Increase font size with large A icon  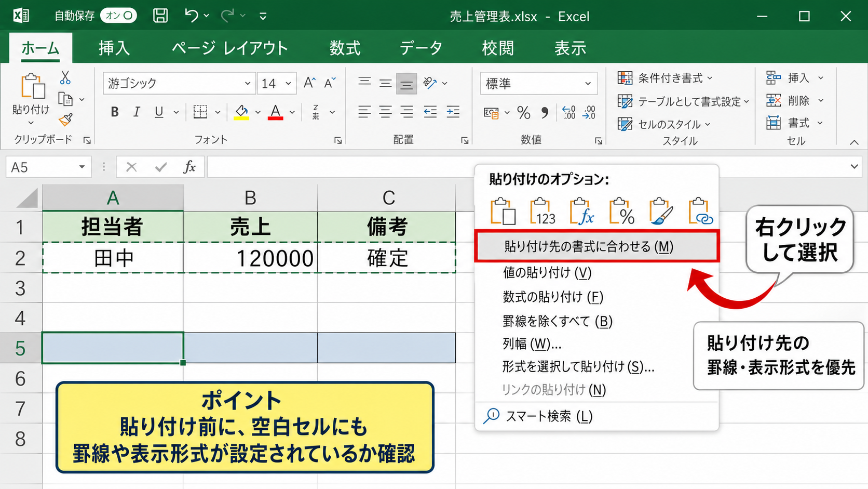coord(309,83)
